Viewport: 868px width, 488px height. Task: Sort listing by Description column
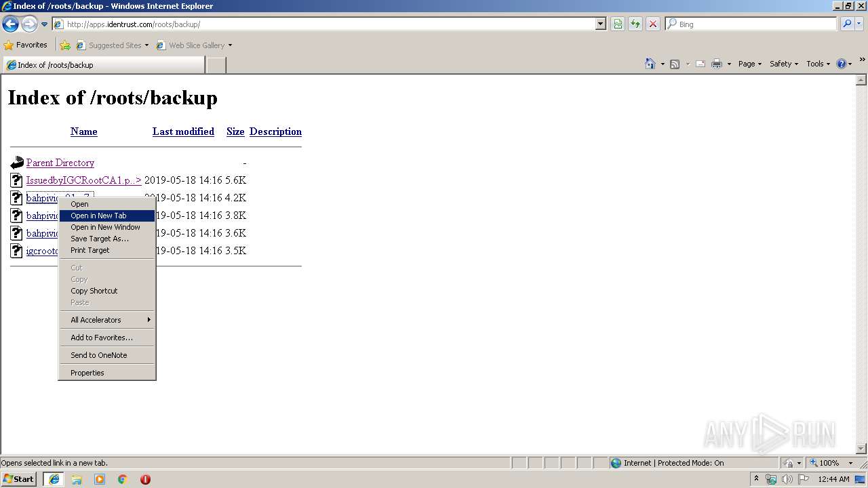pyautogui.click(x=275, y=131)
